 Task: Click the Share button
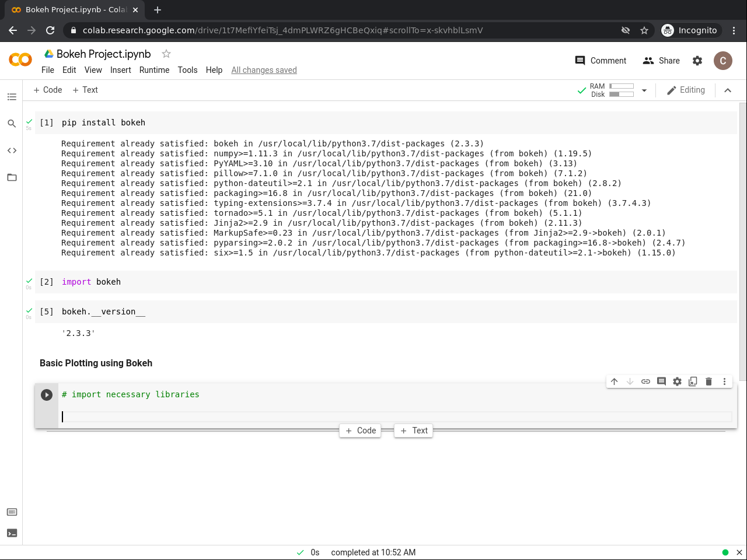(661, 61)
